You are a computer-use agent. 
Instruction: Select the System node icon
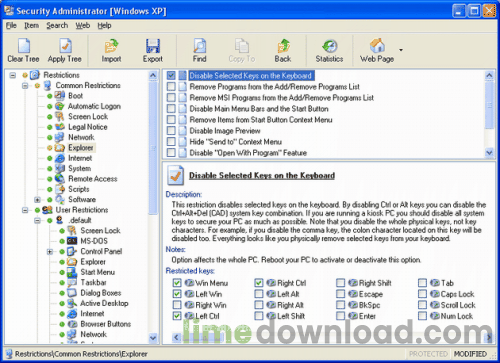coord(60,168)
